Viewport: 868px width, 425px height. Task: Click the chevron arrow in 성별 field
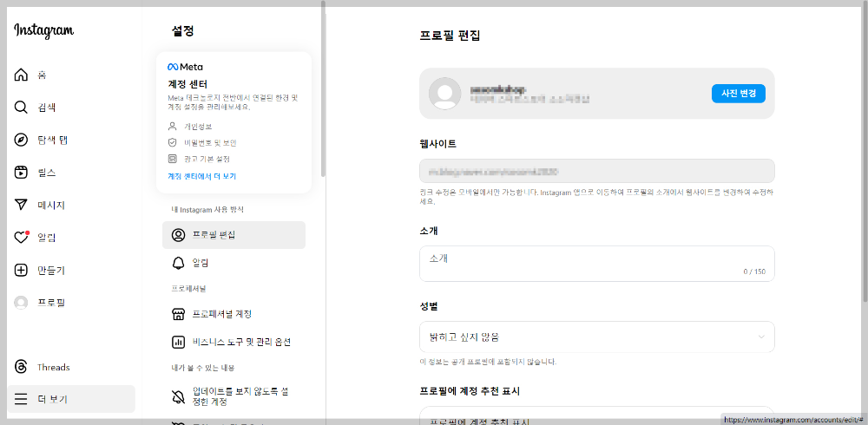pos(762,337)
